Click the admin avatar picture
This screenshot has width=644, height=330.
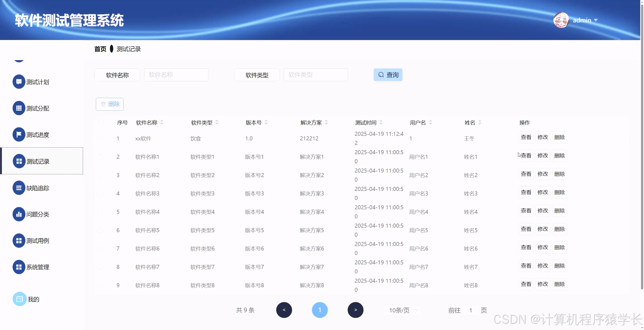click(561, 20)
